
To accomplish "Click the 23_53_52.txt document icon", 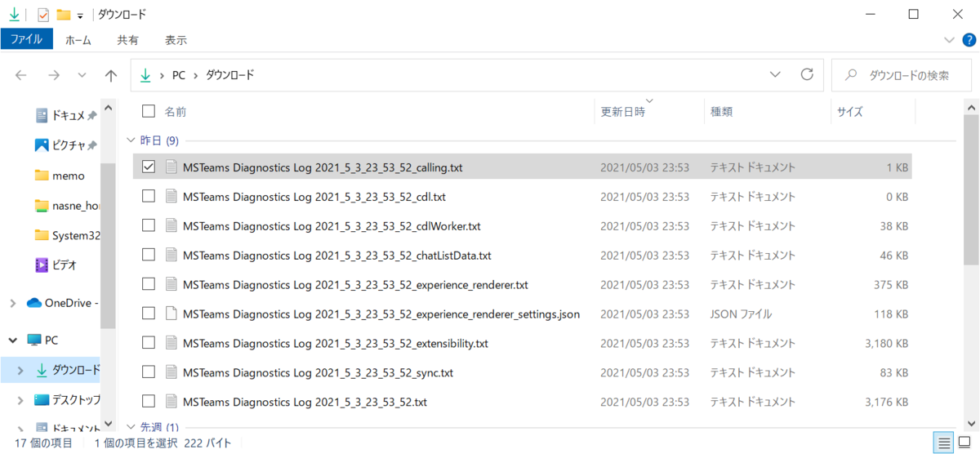I will tap(171, 402).
